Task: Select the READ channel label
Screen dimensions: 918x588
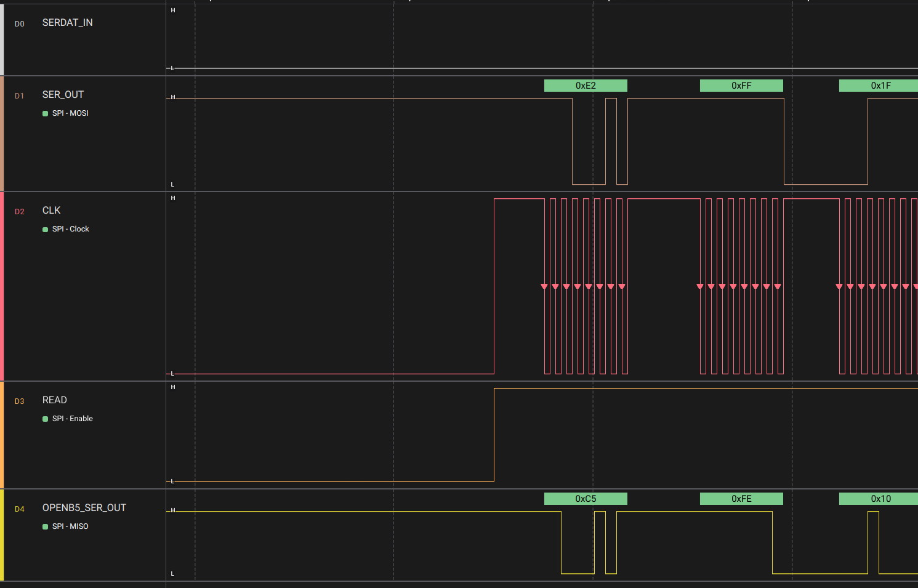Action: (x=54, y=400)
